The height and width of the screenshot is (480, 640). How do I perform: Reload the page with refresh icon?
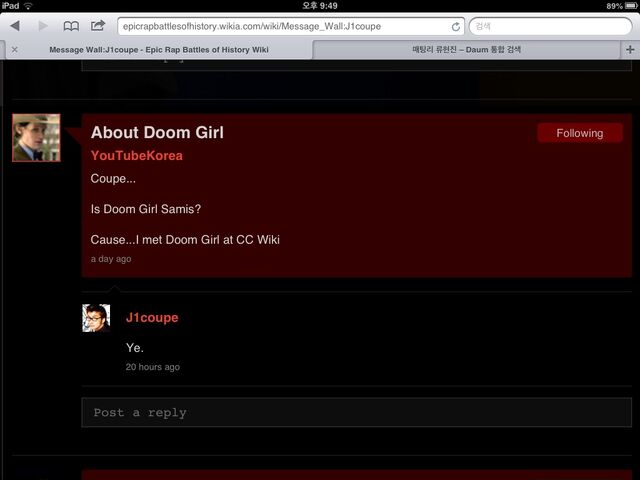click(x=456, y=27)
